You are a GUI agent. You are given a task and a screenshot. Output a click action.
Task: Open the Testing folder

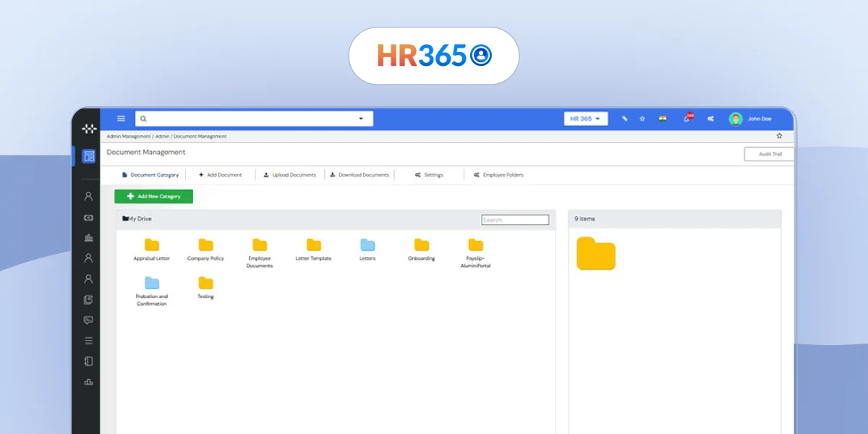point(206,287)
